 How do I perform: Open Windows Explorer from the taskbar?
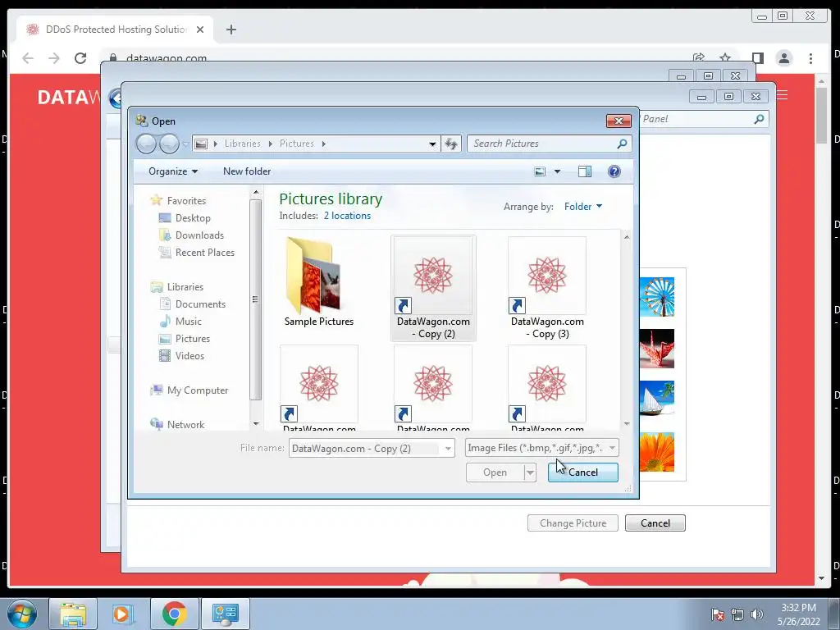tap(73, 614)
